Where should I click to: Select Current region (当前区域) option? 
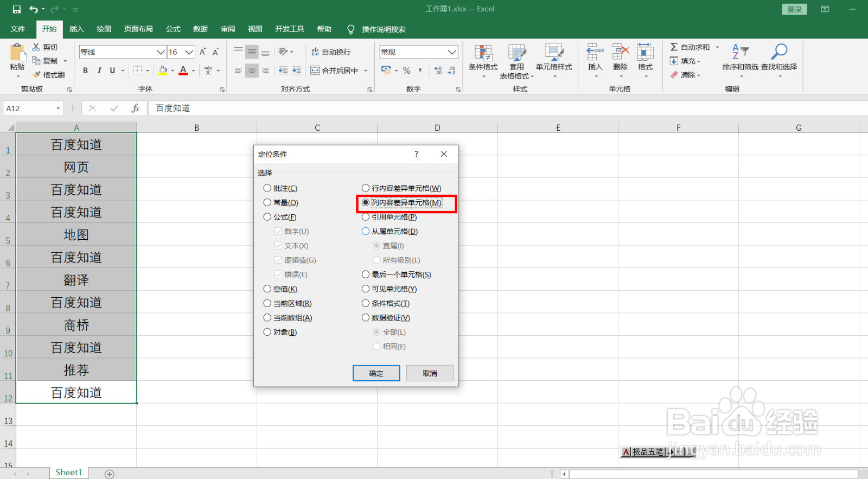tap(267, 303)
